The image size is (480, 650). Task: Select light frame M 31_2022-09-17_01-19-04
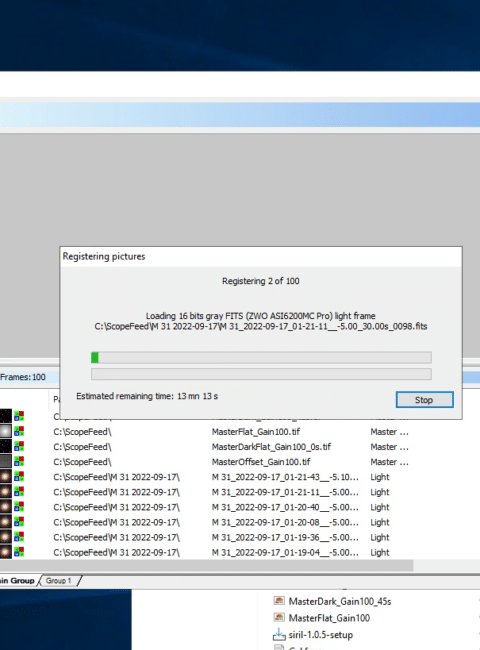click(x=285, y=552)
